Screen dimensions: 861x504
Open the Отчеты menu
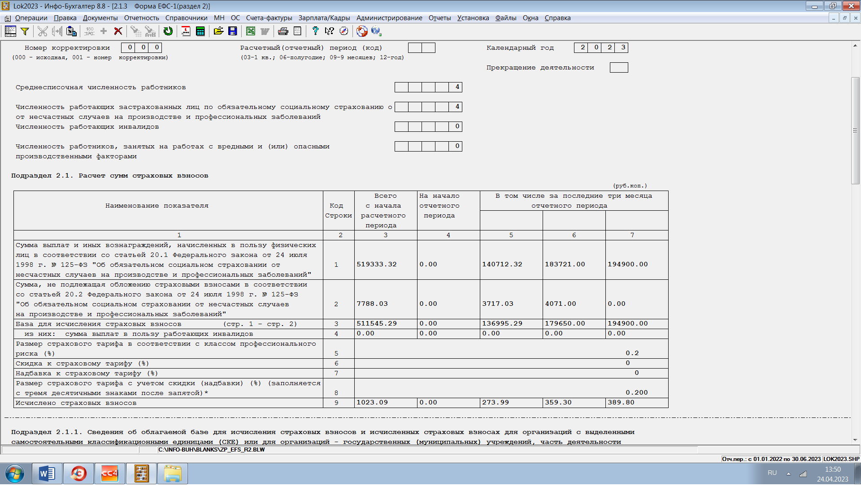pos(439,18)
